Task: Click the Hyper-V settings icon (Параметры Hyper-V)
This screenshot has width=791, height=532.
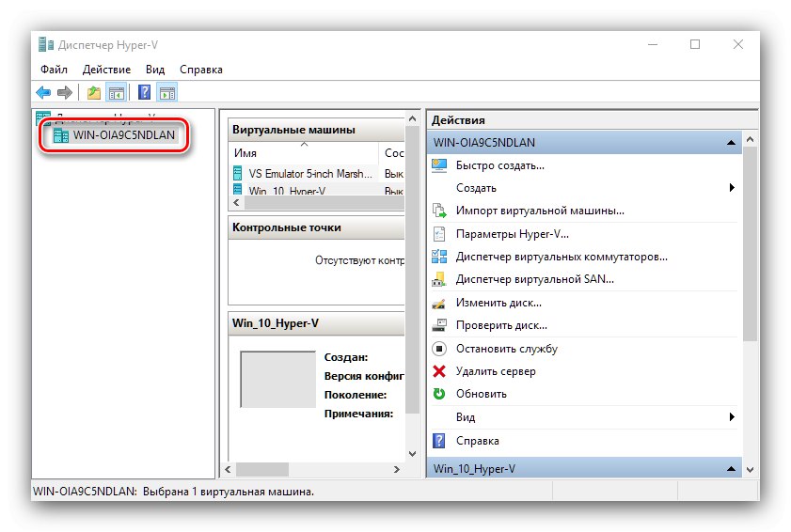Action: click(439, 234)
